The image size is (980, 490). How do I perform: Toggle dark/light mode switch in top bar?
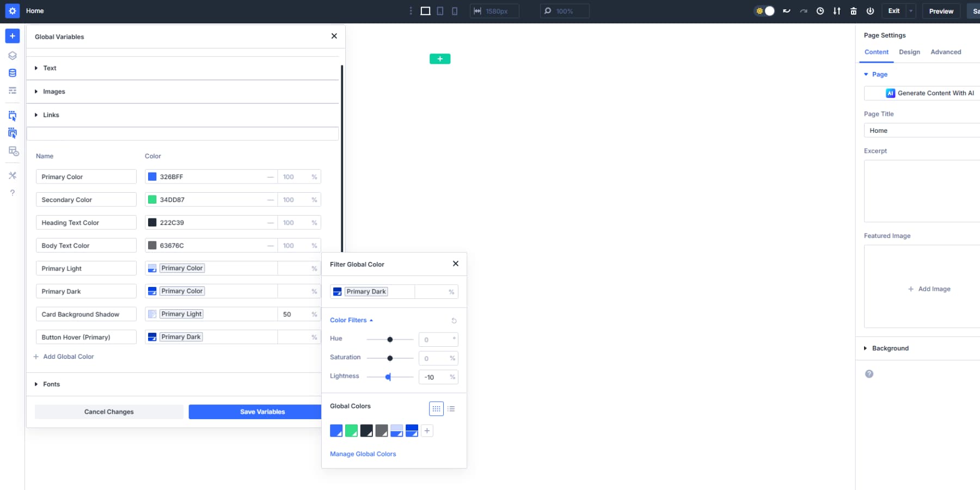click(764, 10)
